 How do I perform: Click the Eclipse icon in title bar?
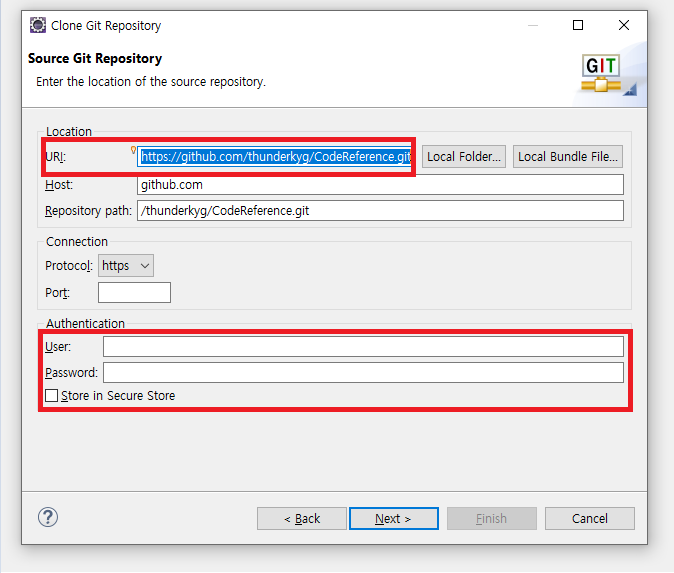tap(38, 25)
